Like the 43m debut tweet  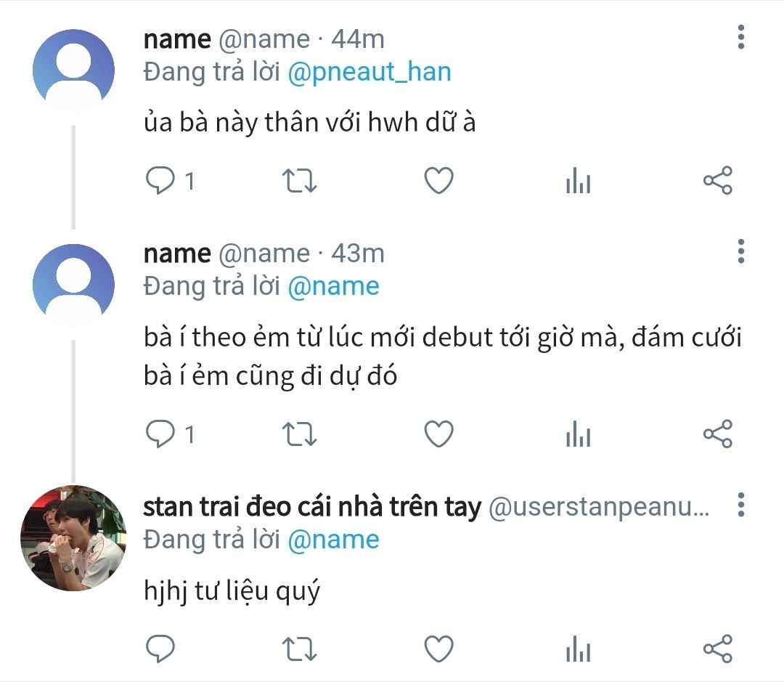(438, 434)
